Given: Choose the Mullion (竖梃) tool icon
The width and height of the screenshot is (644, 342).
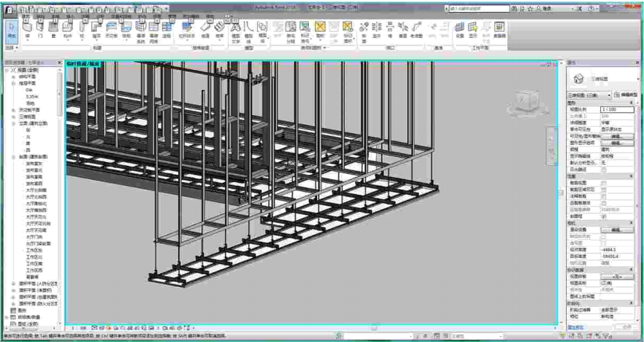Looking at the screenshot, I should point(166,27).
